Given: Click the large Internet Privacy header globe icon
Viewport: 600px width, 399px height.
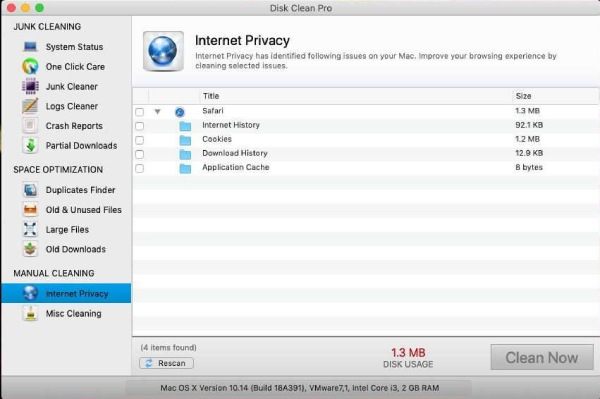Looking at the screenshot, I should [163, 52].
